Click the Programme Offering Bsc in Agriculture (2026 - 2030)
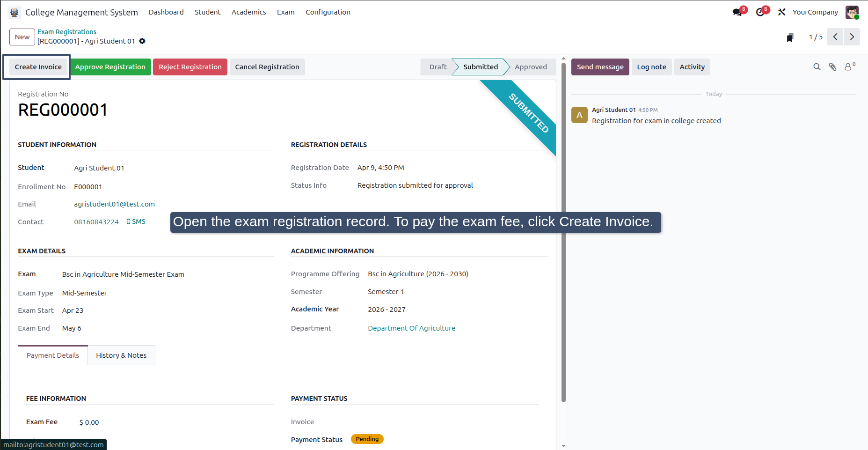This screenshot has height=450, width=868. tap(418, 274)
